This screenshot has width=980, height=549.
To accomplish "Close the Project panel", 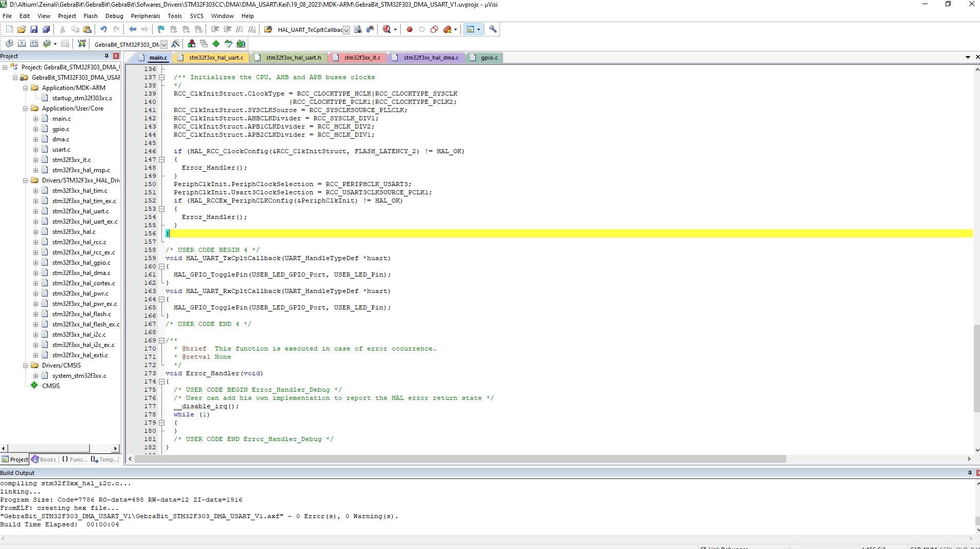I will (116, 56).
